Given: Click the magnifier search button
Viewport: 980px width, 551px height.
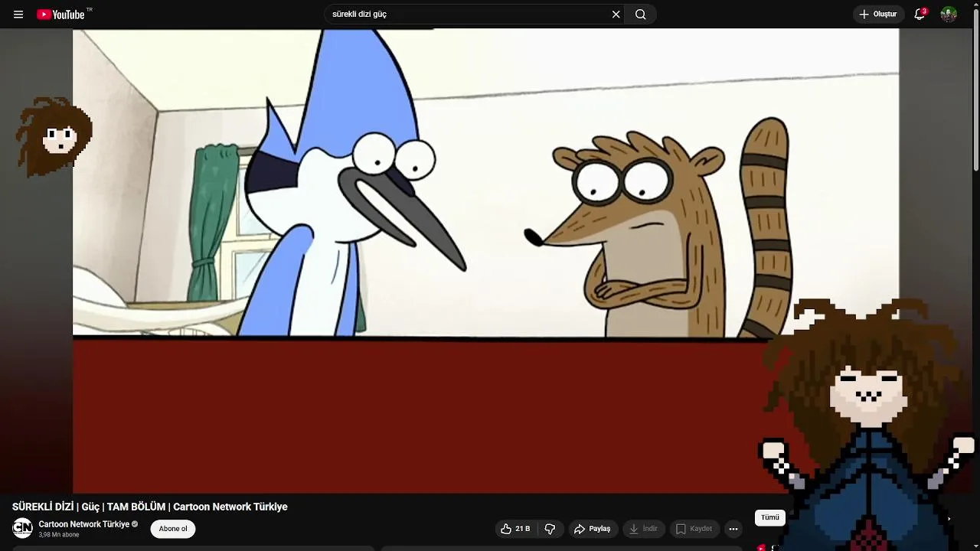Looking at the screenshot, I should pos(641,15).
